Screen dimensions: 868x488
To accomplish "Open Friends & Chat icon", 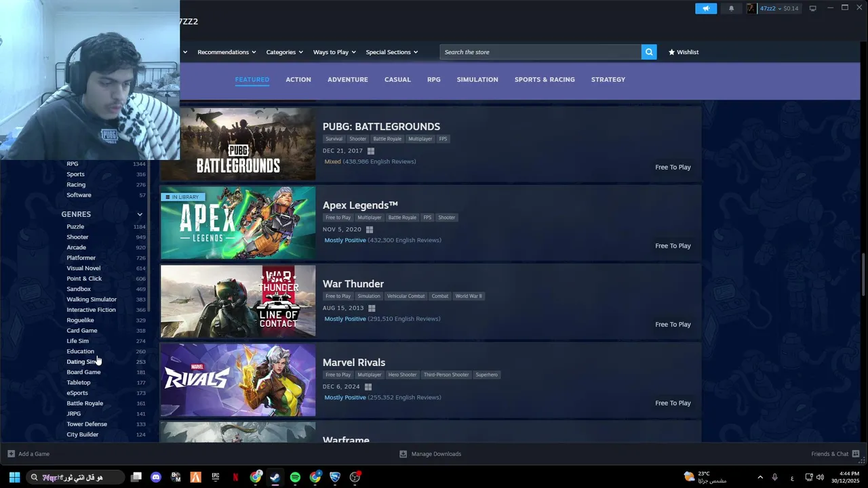I will (x=856, y=453).
